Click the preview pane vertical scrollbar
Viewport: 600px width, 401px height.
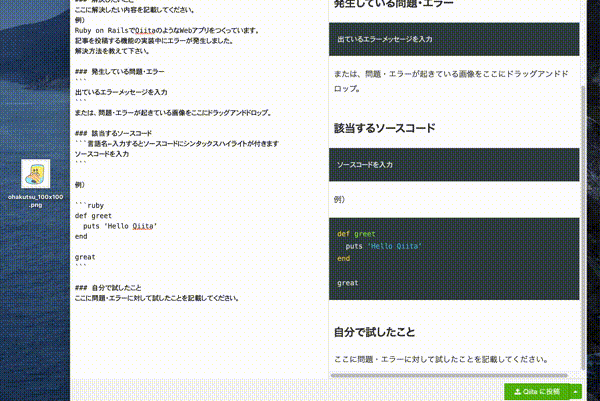point(583,227)
